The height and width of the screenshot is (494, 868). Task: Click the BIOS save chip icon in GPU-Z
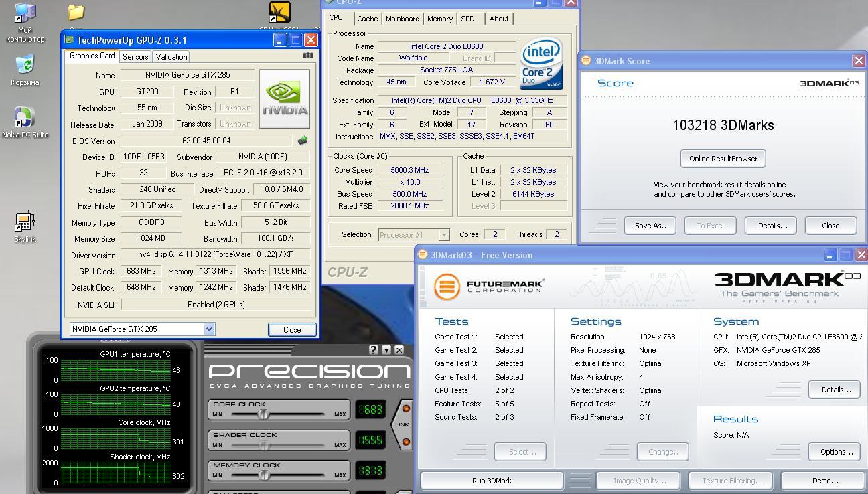pos(303,141)
